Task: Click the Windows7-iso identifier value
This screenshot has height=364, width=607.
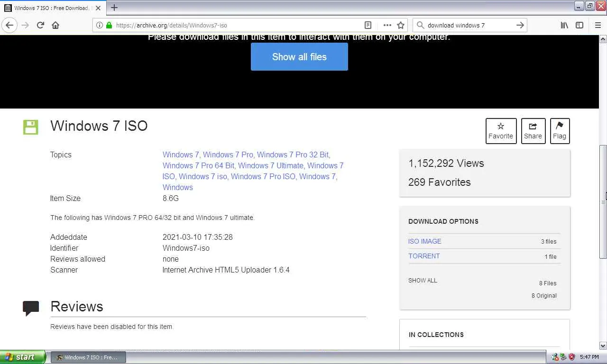Action: 186,248
